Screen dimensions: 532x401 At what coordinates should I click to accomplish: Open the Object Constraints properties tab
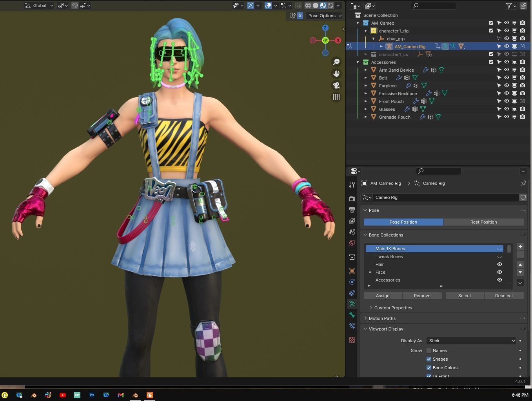[352, 293]
